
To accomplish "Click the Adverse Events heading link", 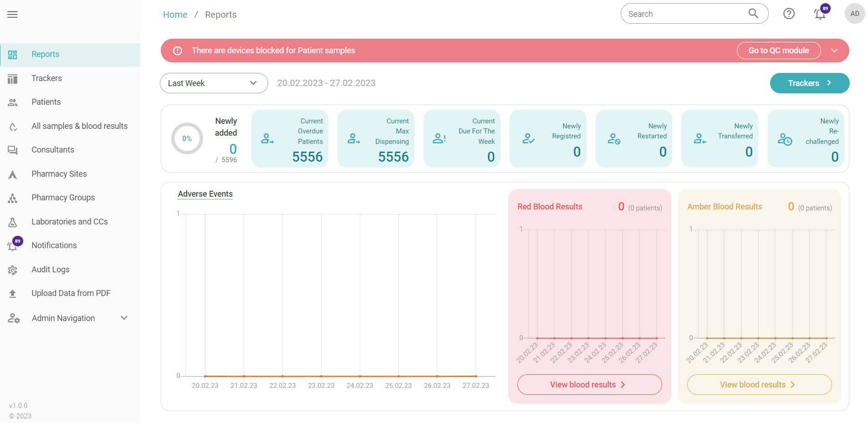I will 205,194.
